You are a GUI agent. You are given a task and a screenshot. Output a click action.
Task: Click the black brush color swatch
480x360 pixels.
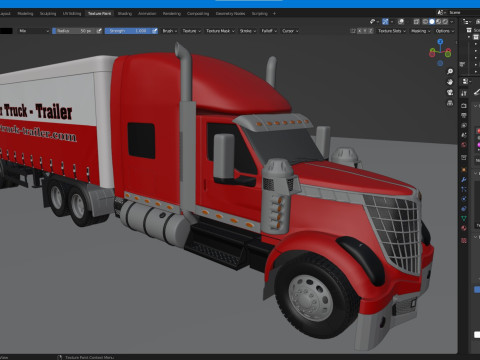pyautogui.click(x=6, y=31)
